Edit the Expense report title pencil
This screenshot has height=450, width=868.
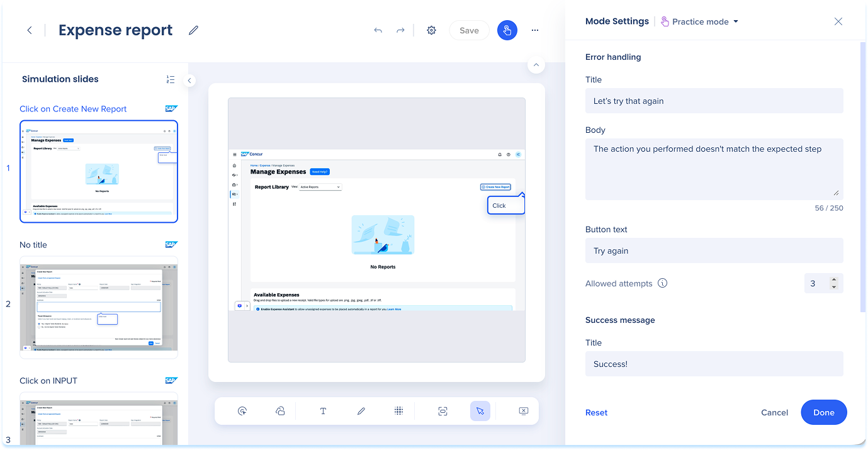click(193, 30)
